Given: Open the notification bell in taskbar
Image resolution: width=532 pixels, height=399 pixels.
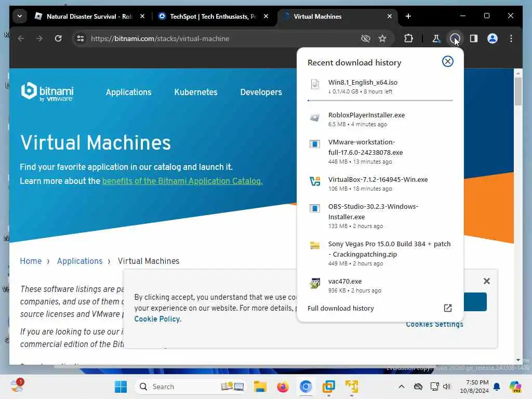Looking at the screenshot, I should (x=497, y=387).
